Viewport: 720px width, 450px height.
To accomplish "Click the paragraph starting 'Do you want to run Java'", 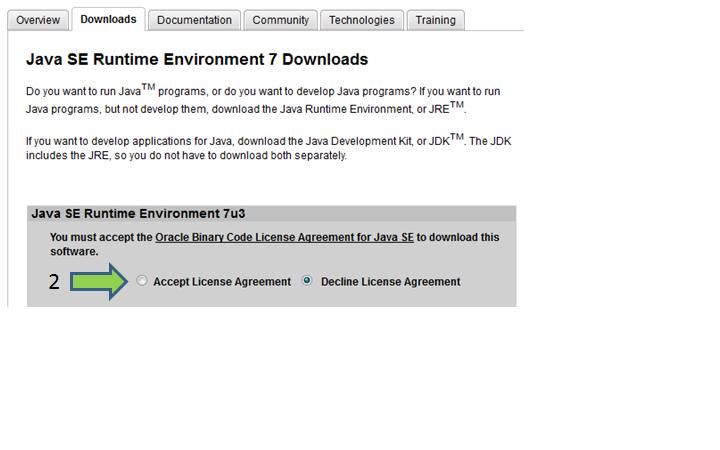I will tap(263, 99).
